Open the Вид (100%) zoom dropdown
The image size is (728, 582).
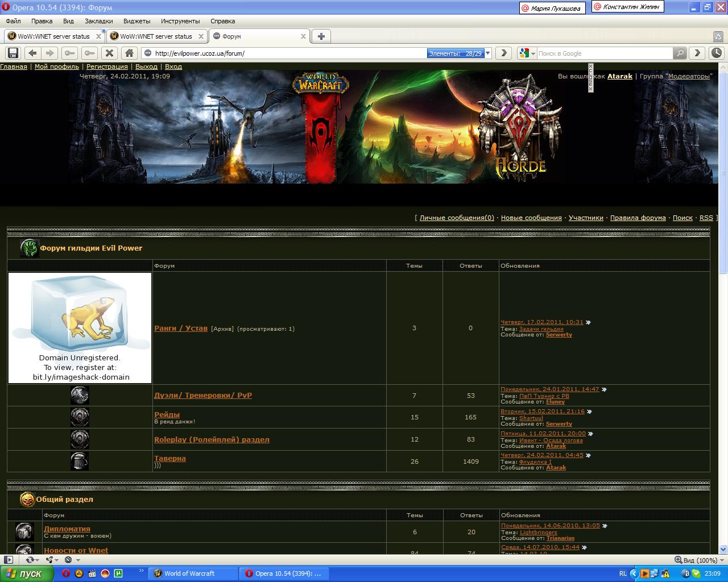(723, 560)
